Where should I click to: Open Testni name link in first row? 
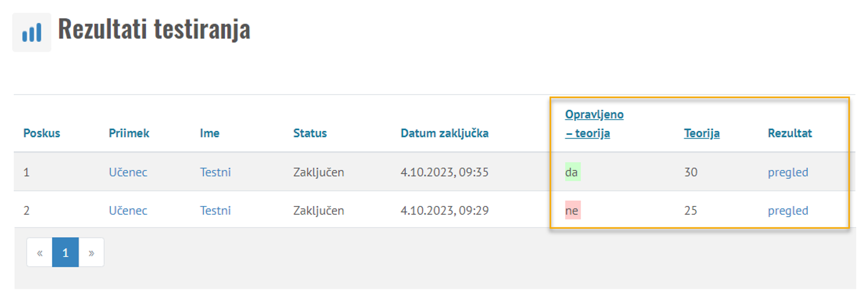pyautogui.click(x=215, y=172)
